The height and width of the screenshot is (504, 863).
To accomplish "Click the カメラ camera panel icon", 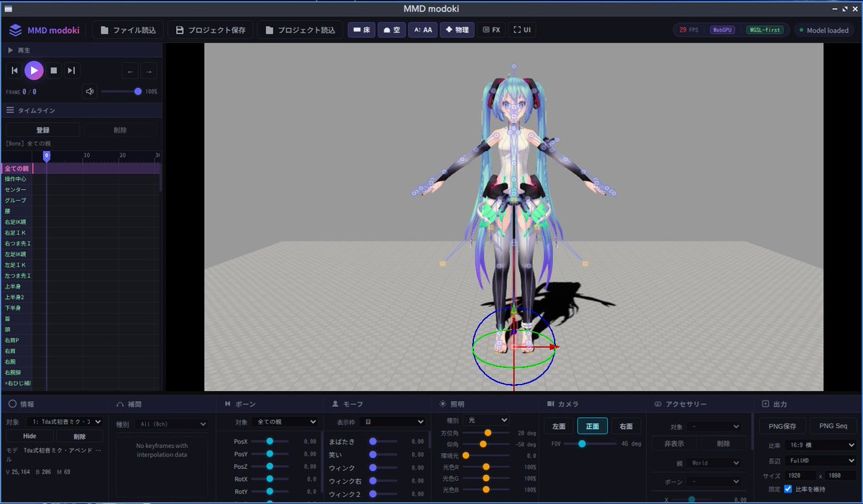I will point(551,404).
